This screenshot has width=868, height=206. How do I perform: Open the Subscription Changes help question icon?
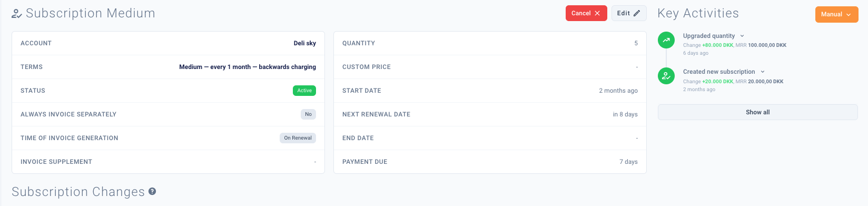coord(152,191)
